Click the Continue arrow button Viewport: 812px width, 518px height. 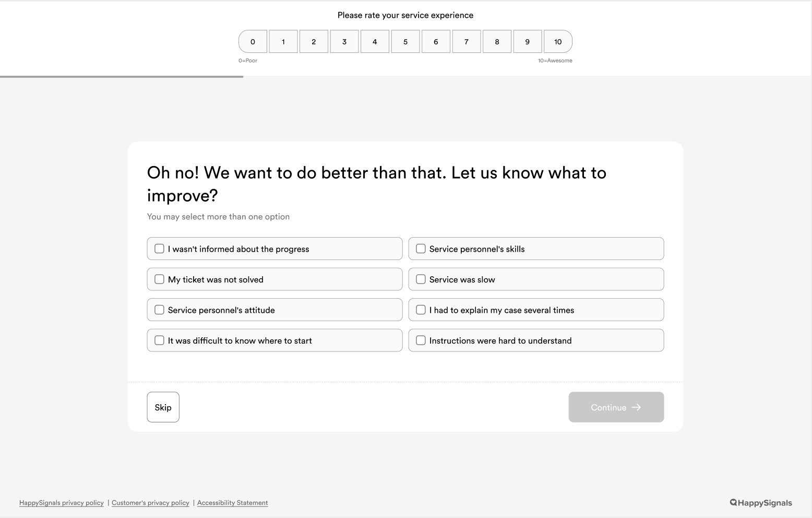[x=616, y=407]
